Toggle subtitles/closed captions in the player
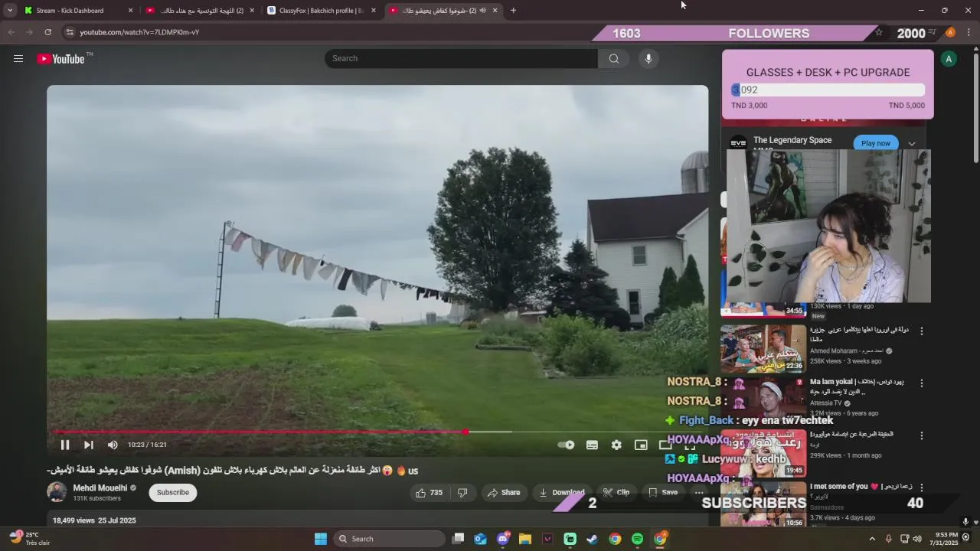This screenshot has width=980, height=551. (592, 445)
